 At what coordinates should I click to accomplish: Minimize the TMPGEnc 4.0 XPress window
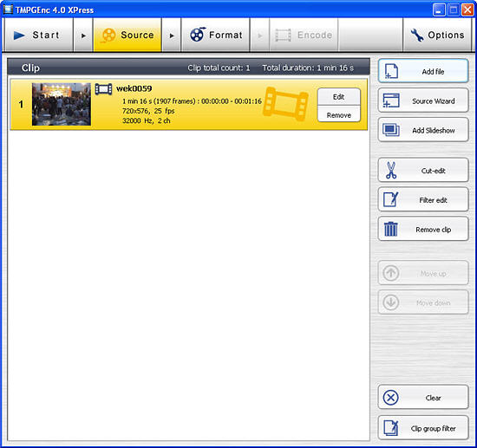point(439,10)
